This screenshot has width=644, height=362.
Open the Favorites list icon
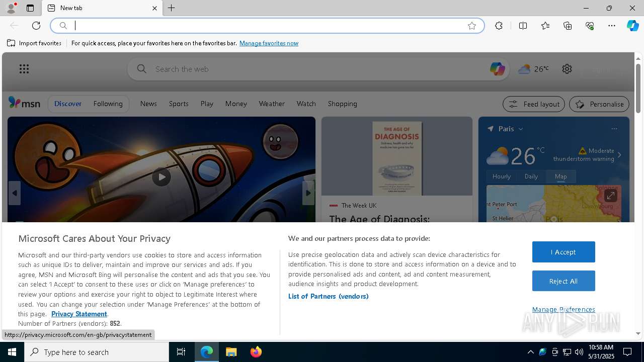[x=545, y=26]
